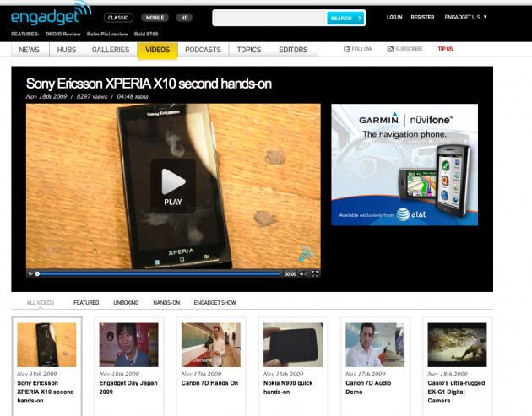Click the 'Canon 7D Hands On' title
The image size is (532, 416).
point(209,383)
